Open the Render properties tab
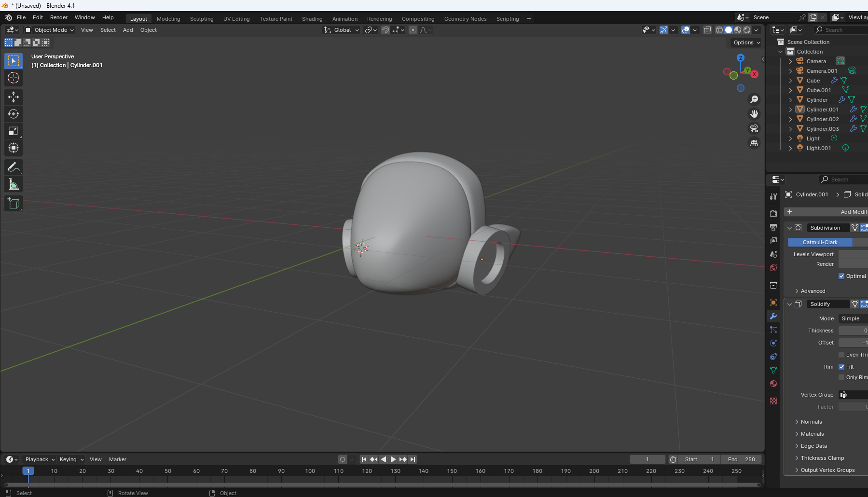 [x=773, y=213]
